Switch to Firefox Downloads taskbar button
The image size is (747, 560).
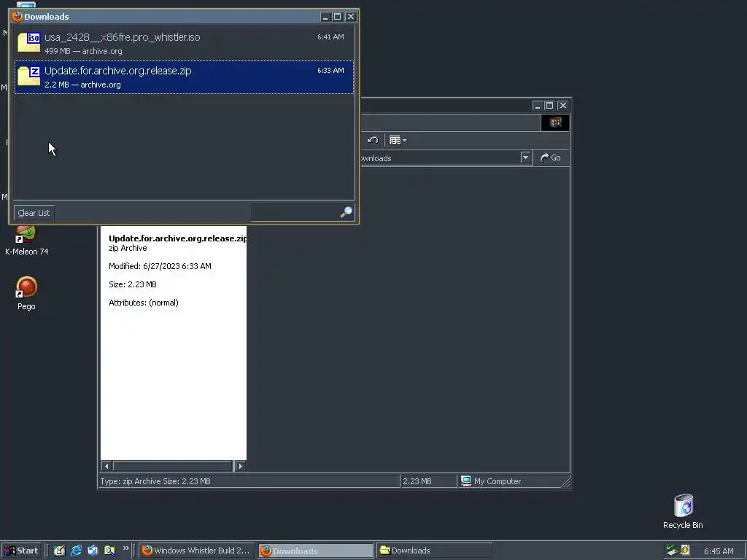pos(316,551)
